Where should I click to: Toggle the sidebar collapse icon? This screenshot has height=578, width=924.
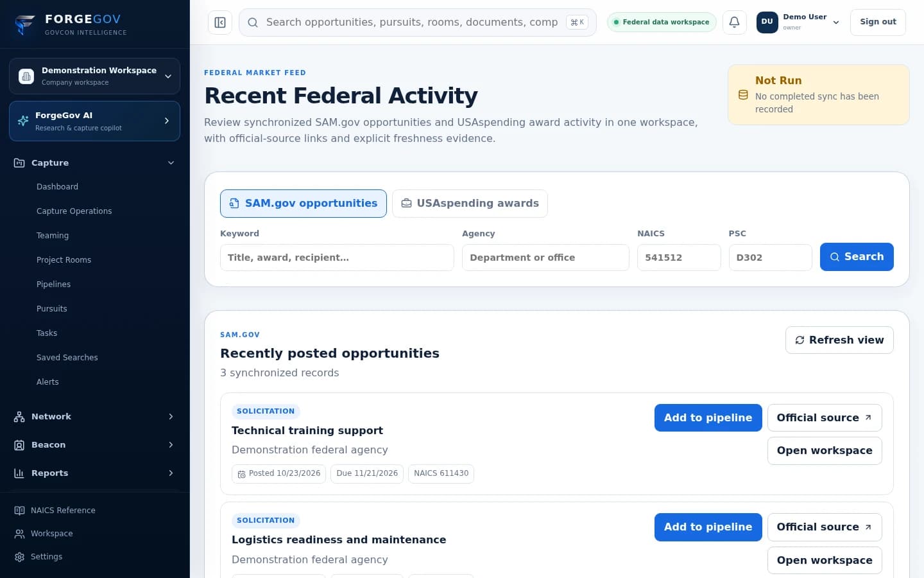[x=220, y=22]
